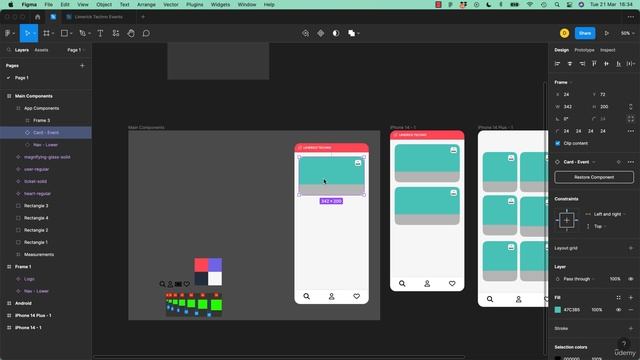640x360 pixels.
Task: Toggle layer visibility eye in Layer section
Action: coord(631,279)
